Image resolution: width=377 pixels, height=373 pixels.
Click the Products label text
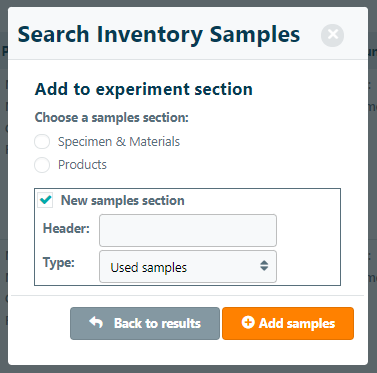(x=82, y=165)
